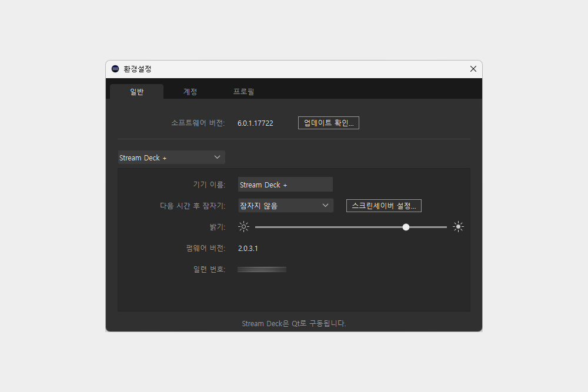
Task: Click the software version 6.0.1.17722
Action: click(255, 123)
